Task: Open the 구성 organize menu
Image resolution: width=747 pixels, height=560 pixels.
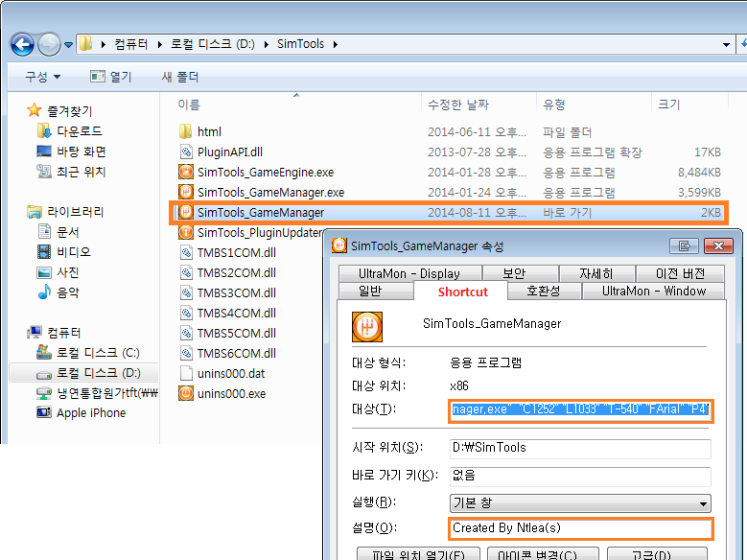Action: click(43, 77)
